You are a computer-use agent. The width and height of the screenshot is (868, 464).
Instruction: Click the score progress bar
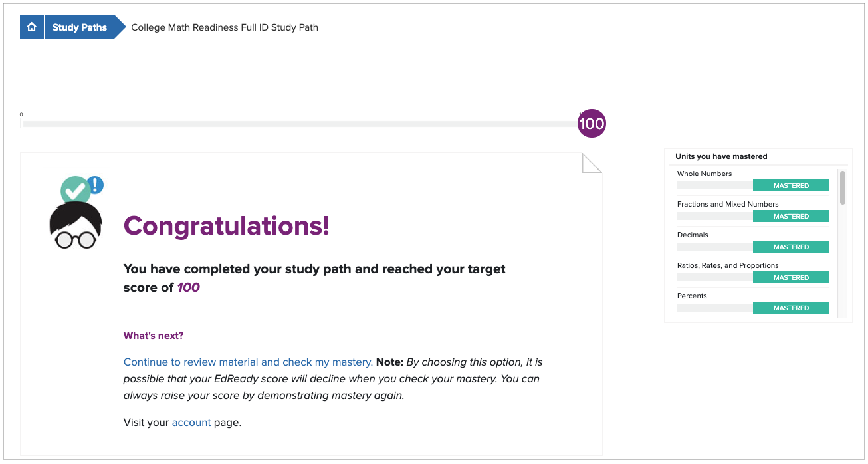300,124
